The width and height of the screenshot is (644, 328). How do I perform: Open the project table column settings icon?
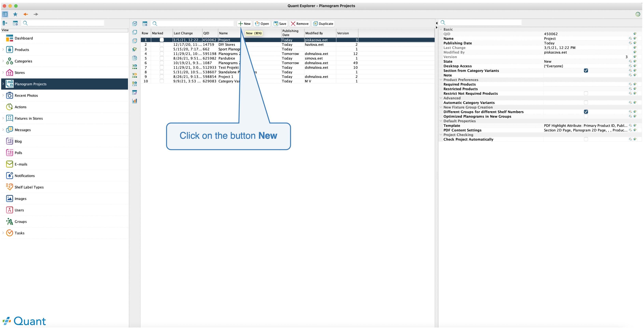pyautogui.click(x=145, y=23)
